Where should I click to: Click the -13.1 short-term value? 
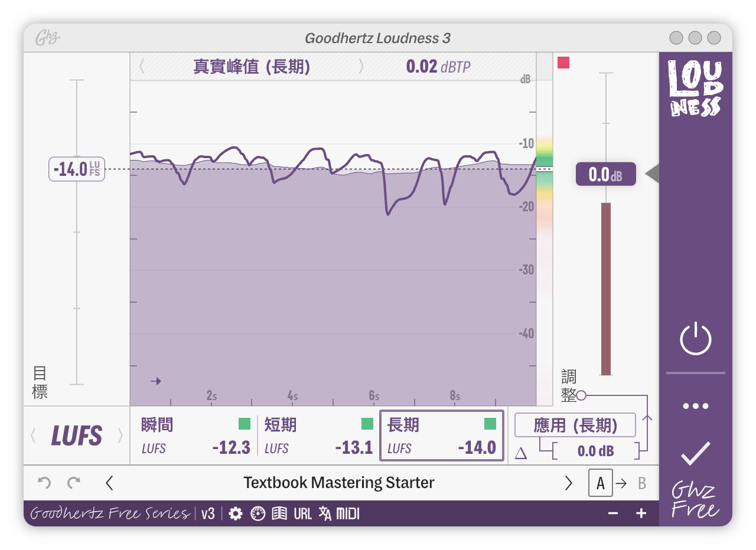(x=354, y=448)
